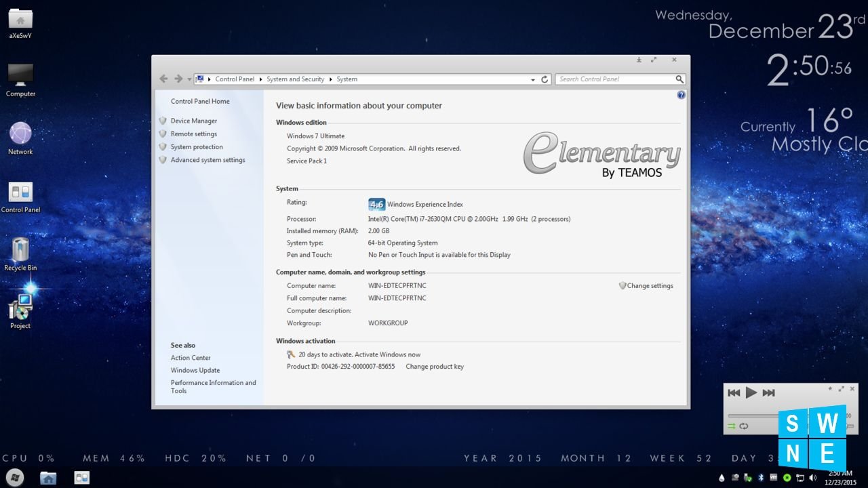Go back using the navigation arrow
The height and width of the screenshot is (488, 868).
[x=163, y=79]
